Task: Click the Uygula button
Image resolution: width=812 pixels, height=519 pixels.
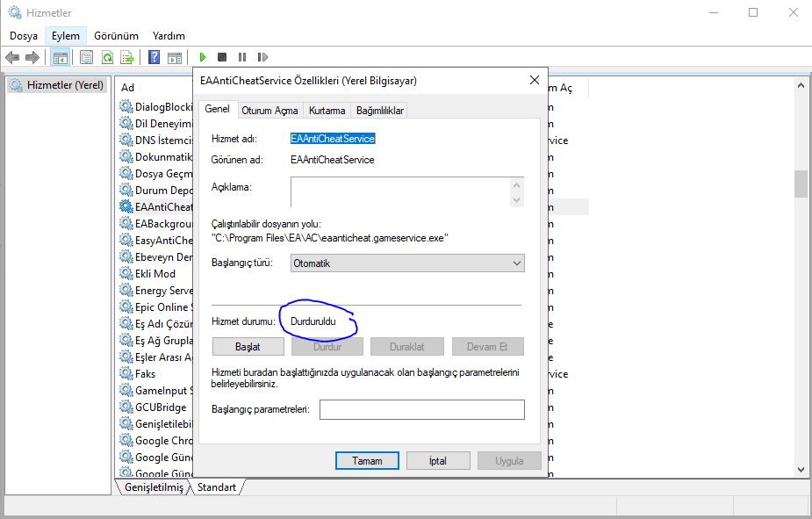Action: pyautogui.click(x=509, y=460)
